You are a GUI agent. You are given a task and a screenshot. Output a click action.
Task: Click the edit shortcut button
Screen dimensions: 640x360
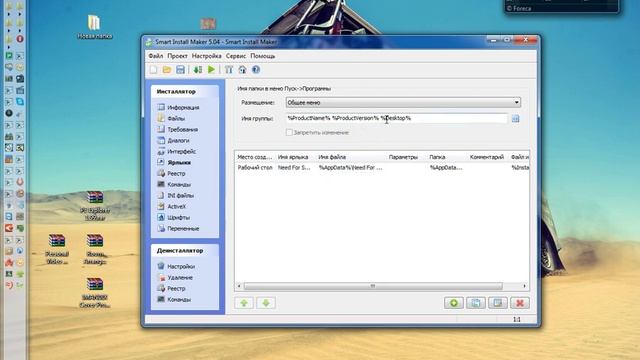click(498, 303)
